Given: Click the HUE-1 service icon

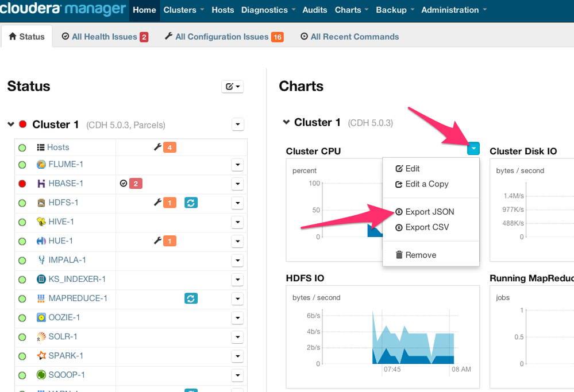Looking at the screenshot, I should tap(41, 241).
